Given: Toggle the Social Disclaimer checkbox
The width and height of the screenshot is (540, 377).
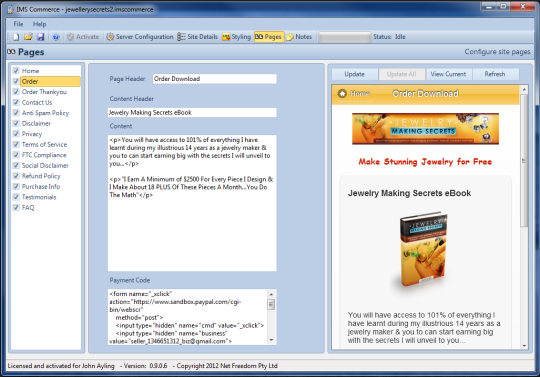Looking at the screenshot, I should click(x=16, y=166).
